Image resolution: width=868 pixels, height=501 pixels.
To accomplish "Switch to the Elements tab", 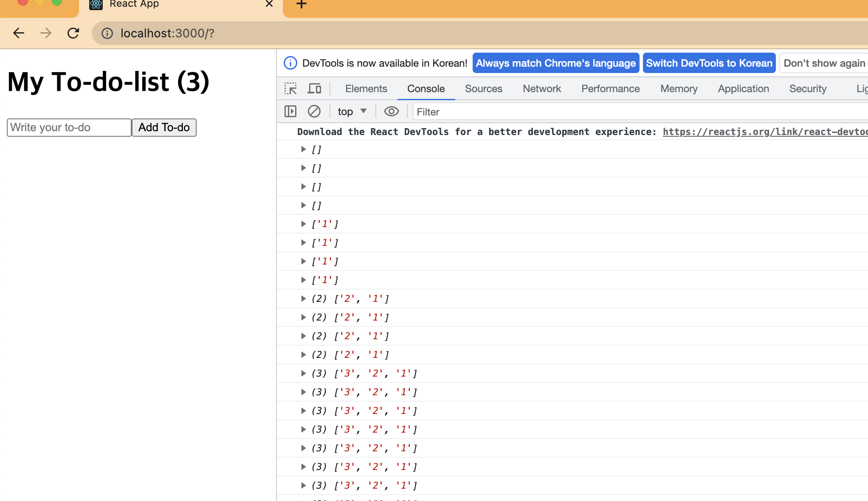I will pyautogui.click(x=366, y=89).
